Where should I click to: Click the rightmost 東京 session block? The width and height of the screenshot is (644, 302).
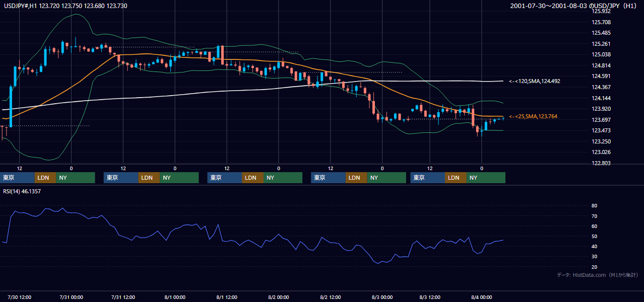coord(428,178)
